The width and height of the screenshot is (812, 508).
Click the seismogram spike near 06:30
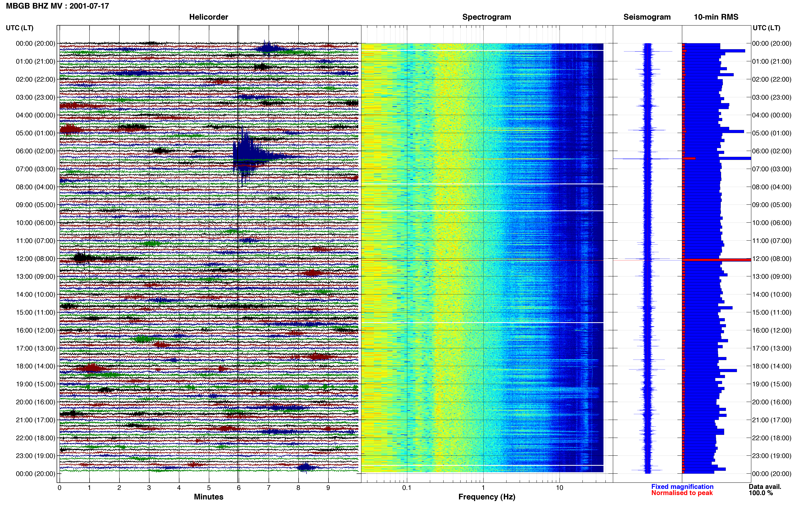coord(647,159)
